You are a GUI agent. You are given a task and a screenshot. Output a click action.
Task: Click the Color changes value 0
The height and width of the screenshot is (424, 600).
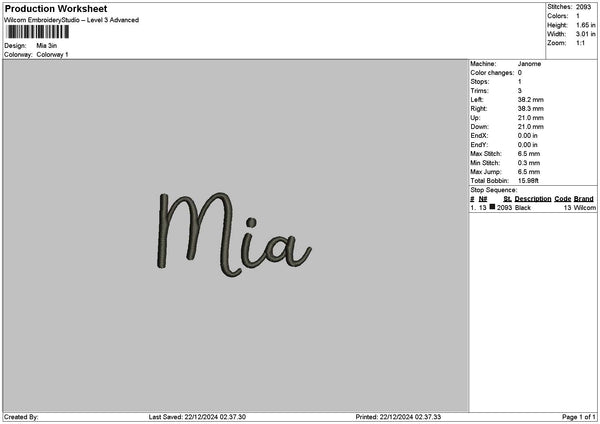[520, 73]
